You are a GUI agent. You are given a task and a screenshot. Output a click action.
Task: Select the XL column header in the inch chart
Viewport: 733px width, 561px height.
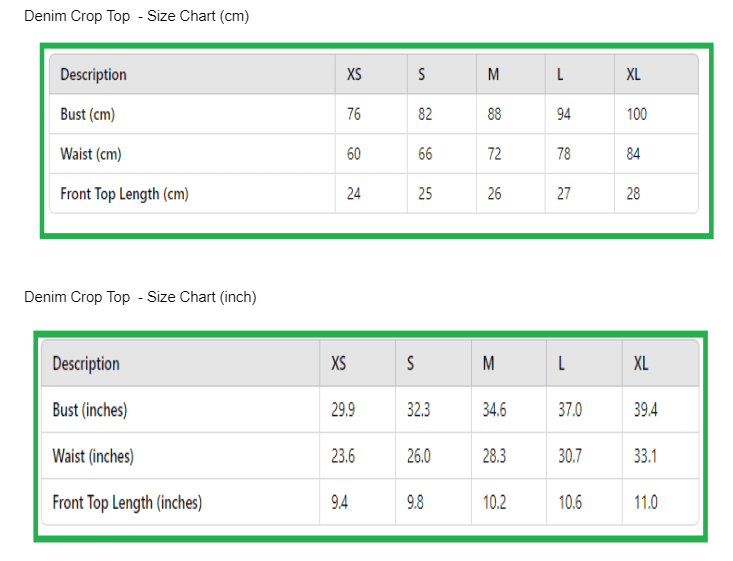coord(641,363)
